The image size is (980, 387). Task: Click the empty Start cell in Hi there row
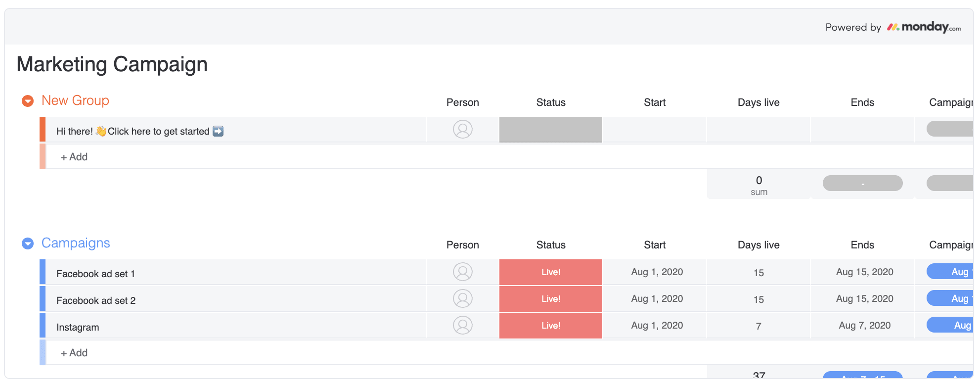pyautogui.click(x=655, y=130)
